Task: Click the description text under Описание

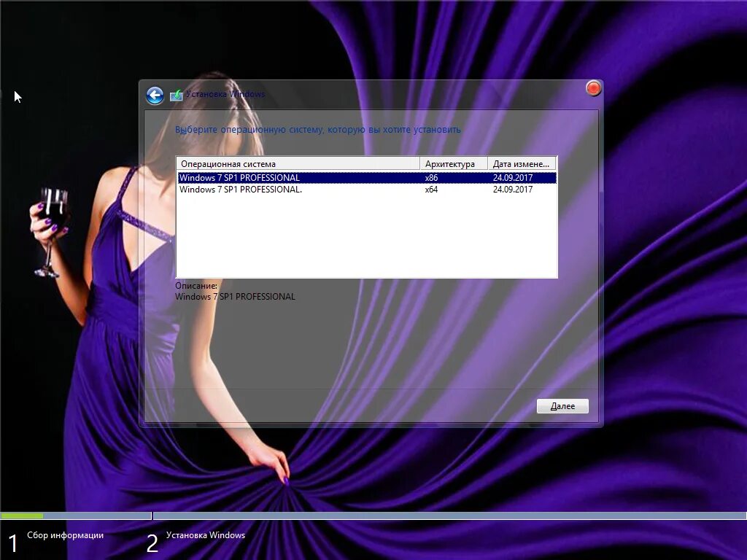Action: [x=235, y=297]
